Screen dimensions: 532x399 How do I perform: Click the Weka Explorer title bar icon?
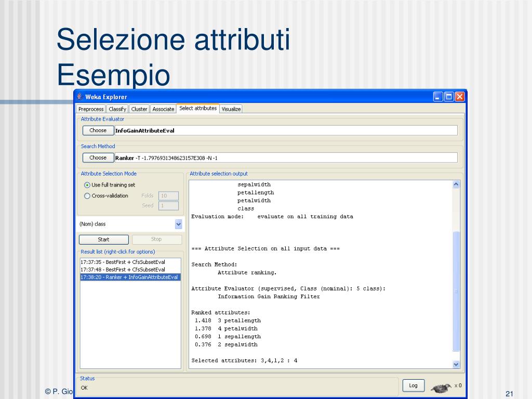coord(79,97)
